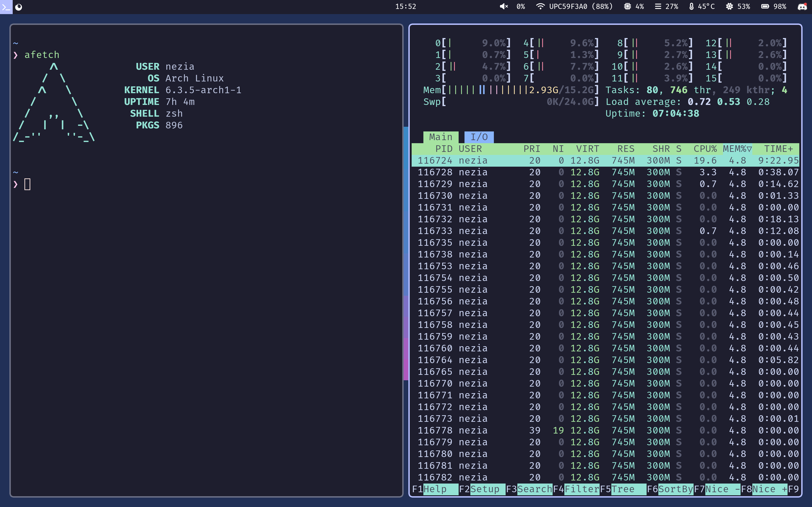812x507 pixels.
Task: Click the battery 98% status icon
Action: (764, 6)
